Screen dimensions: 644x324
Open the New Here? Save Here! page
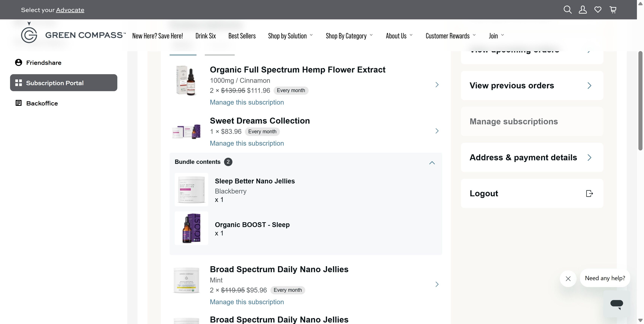tap(158, 36)
